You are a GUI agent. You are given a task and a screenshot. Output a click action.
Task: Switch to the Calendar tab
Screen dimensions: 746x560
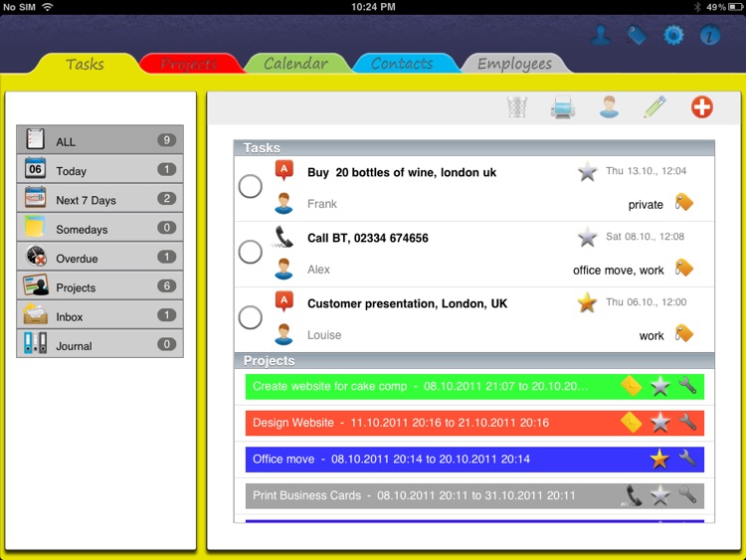pyautogui.click(x=296, y=64)
